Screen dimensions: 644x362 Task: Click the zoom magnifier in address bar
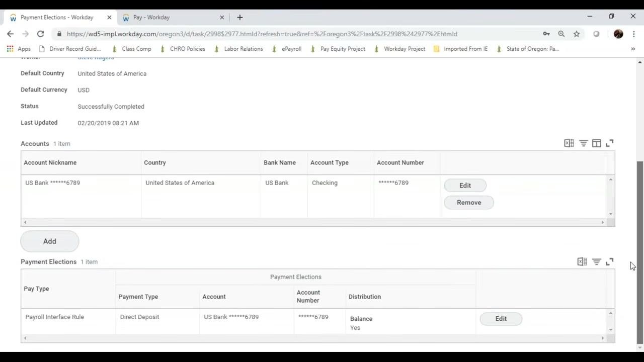[561, 34]
